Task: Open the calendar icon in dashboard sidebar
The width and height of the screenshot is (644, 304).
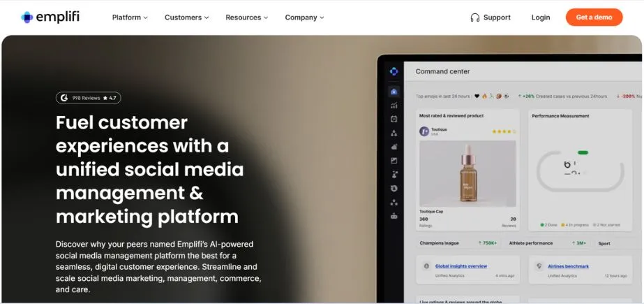Action: pyautogui.click(x=394, y=119)
